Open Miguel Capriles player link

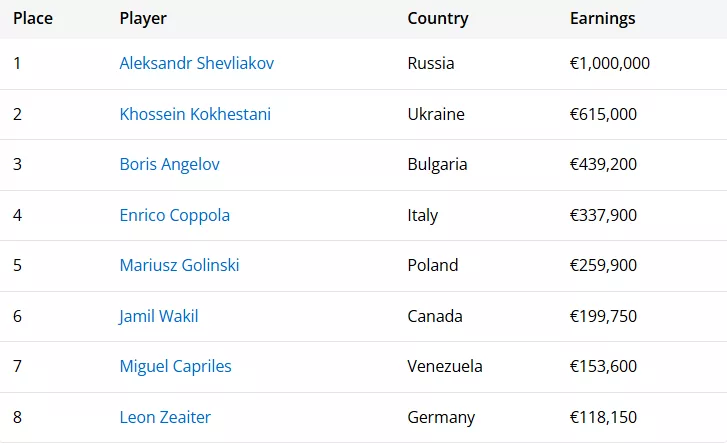tap(176, 366)
